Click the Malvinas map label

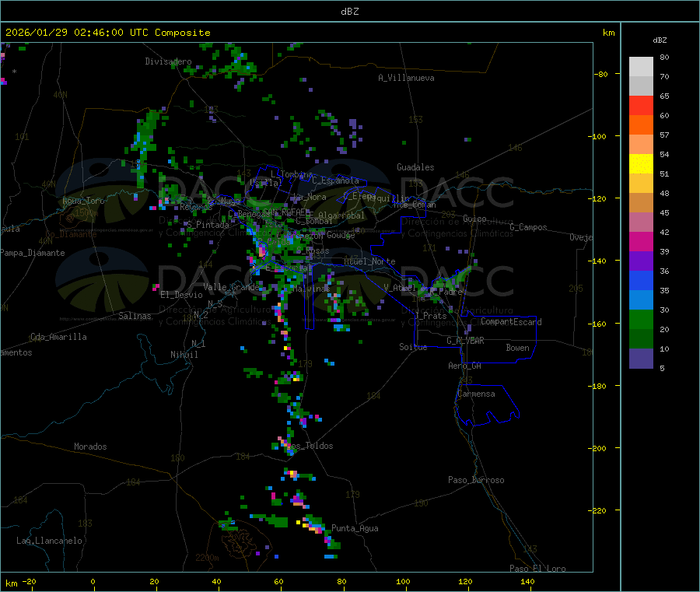coord(311,289)
